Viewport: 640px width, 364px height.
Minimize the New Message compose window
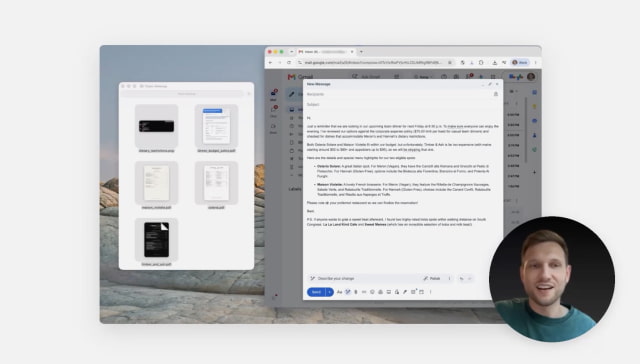483,84
